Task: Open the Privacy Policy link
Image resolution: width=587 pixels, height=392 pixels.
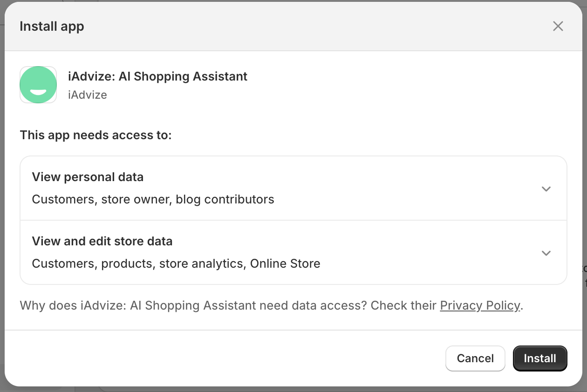Action: point(480,305)
